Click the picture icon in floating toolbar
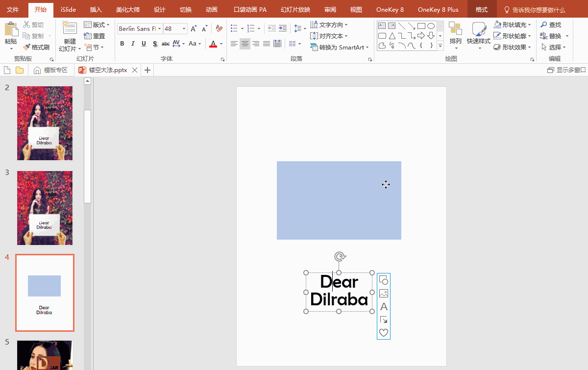 pyautogui.click(x=384, y=294)
